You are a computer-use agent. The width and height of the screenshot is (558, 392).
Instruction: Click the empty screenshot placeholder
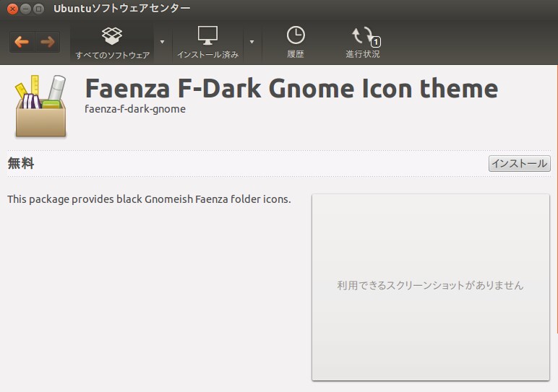point(431,287)
